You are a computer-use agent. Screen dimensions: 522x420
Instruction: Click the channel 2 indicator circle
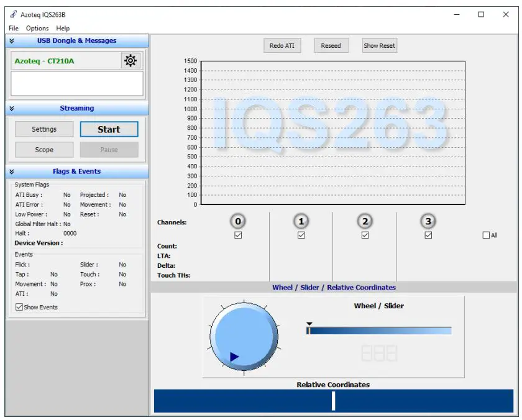pos(364,221)
